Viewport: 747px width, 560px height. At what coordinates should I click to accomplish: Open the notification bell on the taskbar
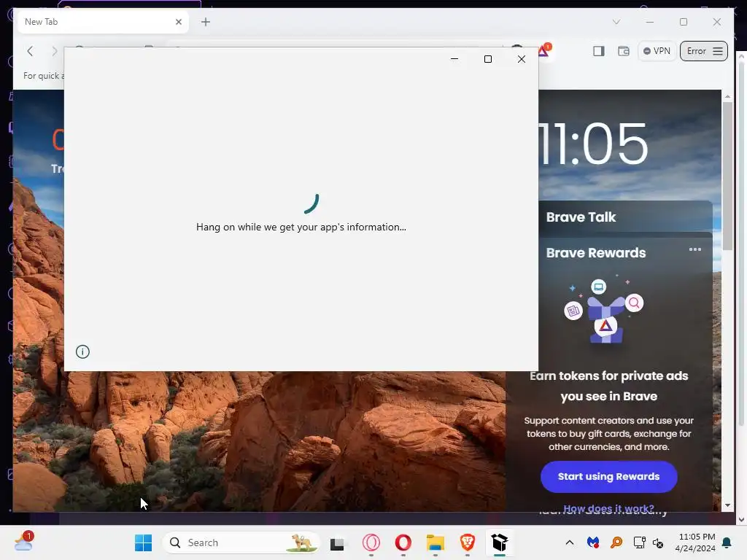coord(727,542)
